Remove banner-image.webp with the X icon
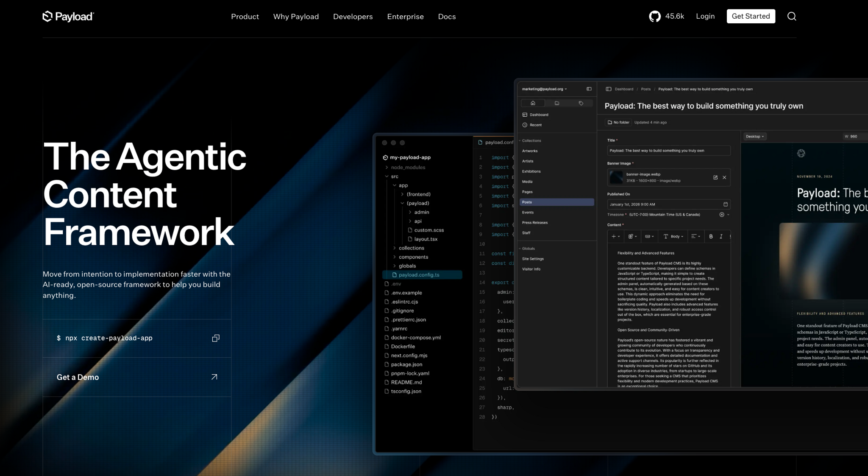The height and width of the screenshot is (476, 868). (724, 178)
